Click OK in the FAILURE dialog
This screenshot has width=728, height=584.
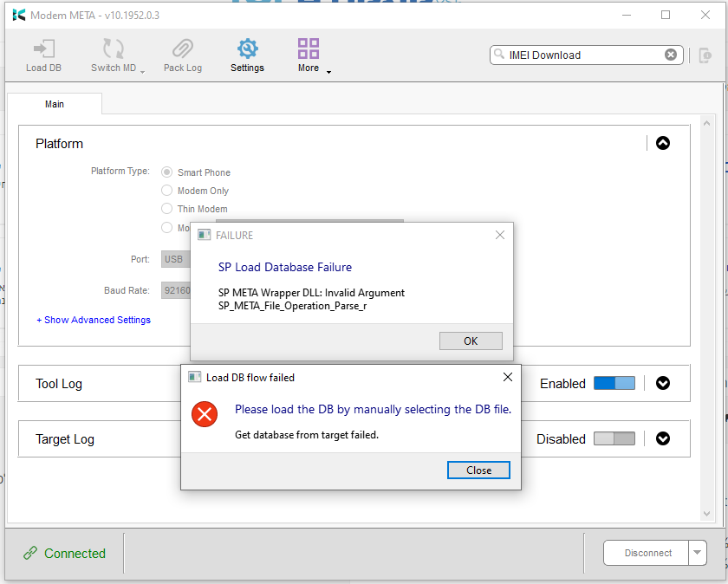(x=471, y=341)
